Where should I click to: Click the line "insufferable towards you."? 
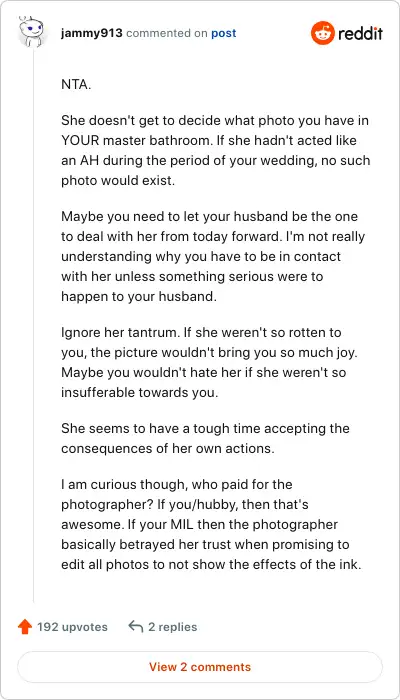[140, 392]
